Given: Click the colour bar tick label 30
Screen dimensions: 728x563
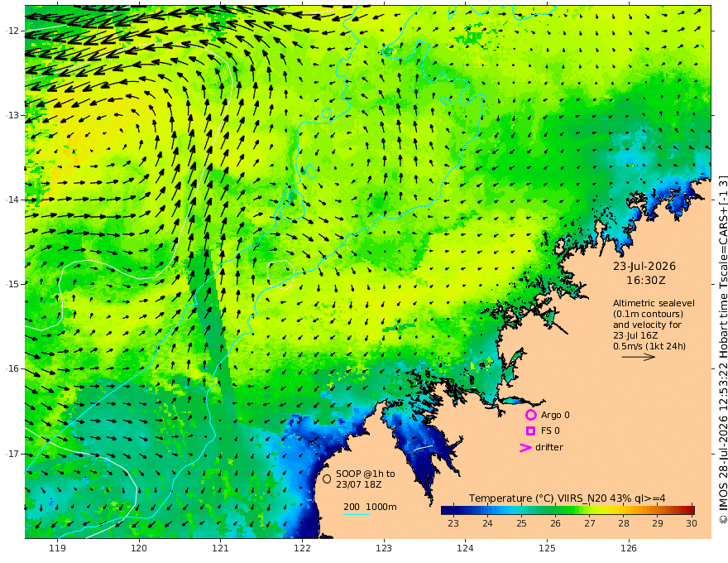Looking at the screenshot, I should (x=692, y=523).
